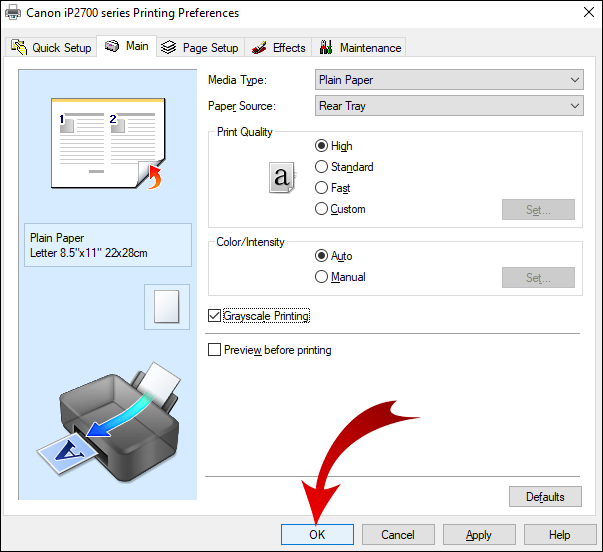The height and width of the screenshot is (552, 603).
Task: Close the Printing Preferences dialog
Action: click(588, 12)
